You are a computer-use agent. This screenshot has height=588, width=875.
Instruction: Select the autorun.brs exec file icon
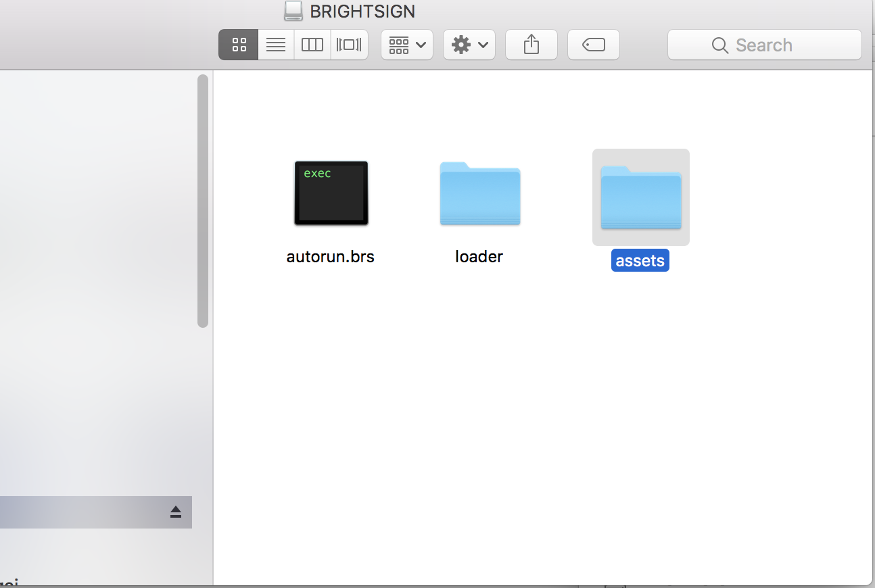click(331, 193)
